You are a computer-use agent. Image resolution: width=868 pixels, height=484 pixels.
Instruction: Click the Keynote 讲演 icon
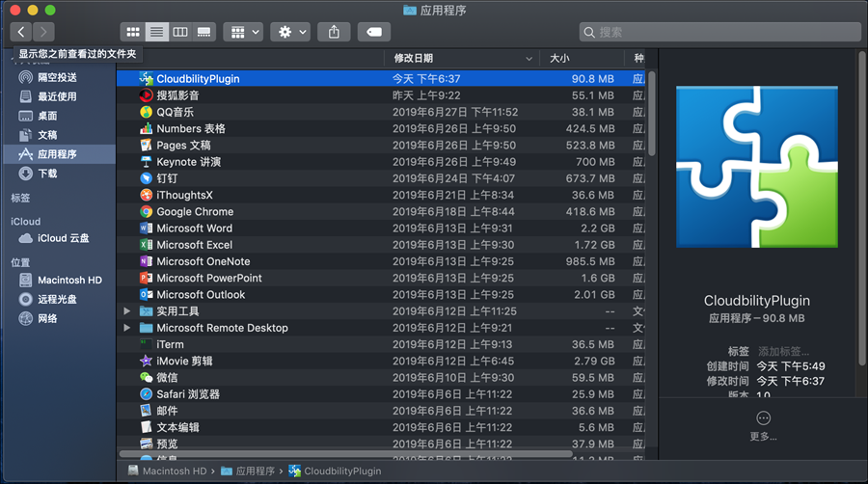tap(146, 162)
